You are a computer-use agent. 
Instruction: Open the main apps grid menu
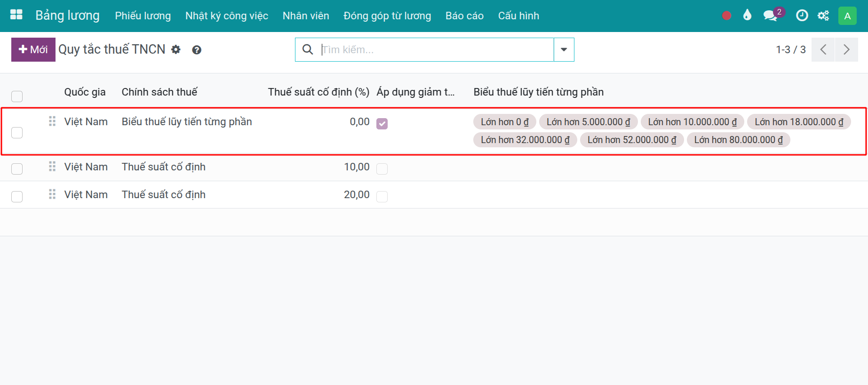(x=16, y=15)
